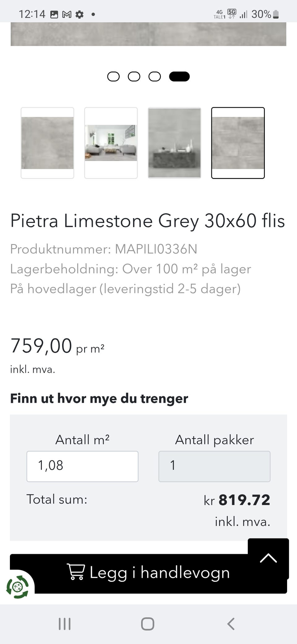
Task: Tap the active fourth carousel indicator
Action: 179,76
